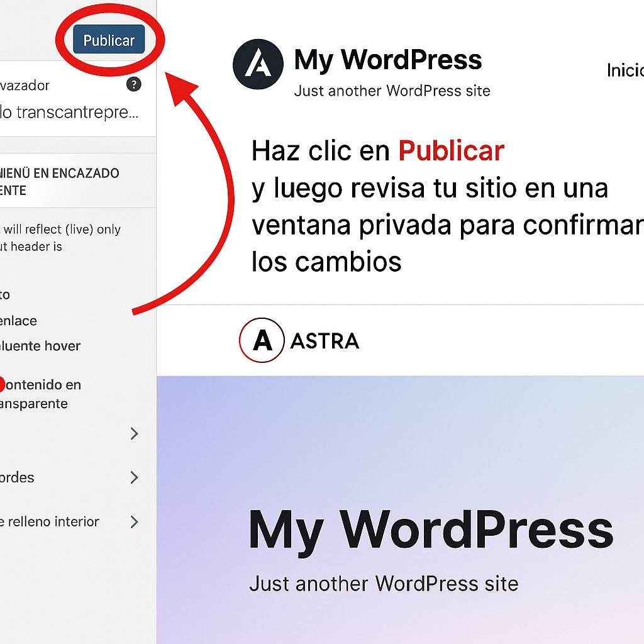
Task: Select the 'enlace' setting in the sidebar
Action: [19, 320]
